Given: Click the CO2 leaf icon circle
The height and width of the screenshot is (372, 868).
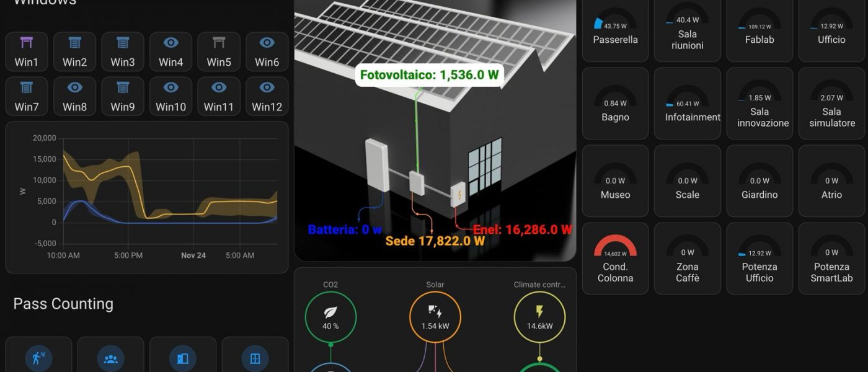Looking at the screenshot, I should (x=330, y=317).
